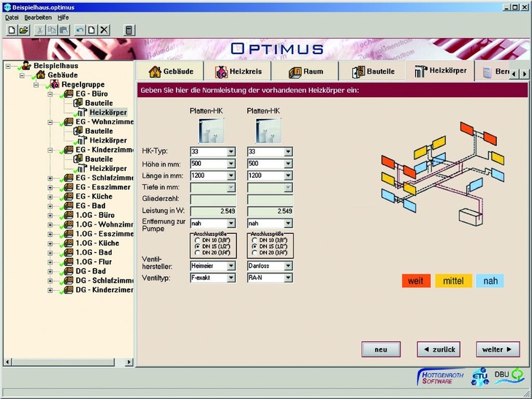Screen dimensions: 532x399
Task: Click the zurück button
Action: pos(438,349)
